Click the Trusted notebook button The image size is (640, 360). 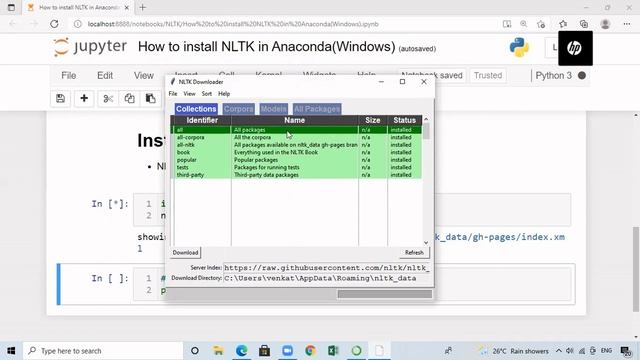(x=488, y=76)
